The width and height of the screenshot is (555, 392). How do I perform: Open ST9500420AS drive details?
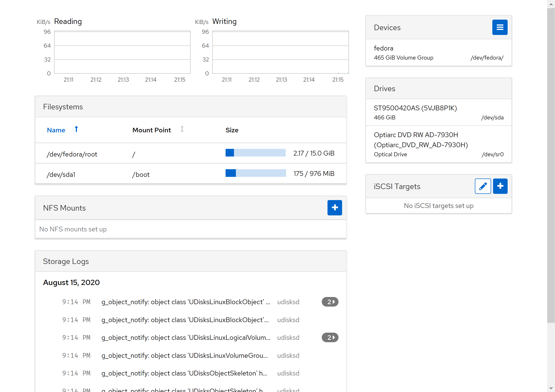click(x=438, y=112)
